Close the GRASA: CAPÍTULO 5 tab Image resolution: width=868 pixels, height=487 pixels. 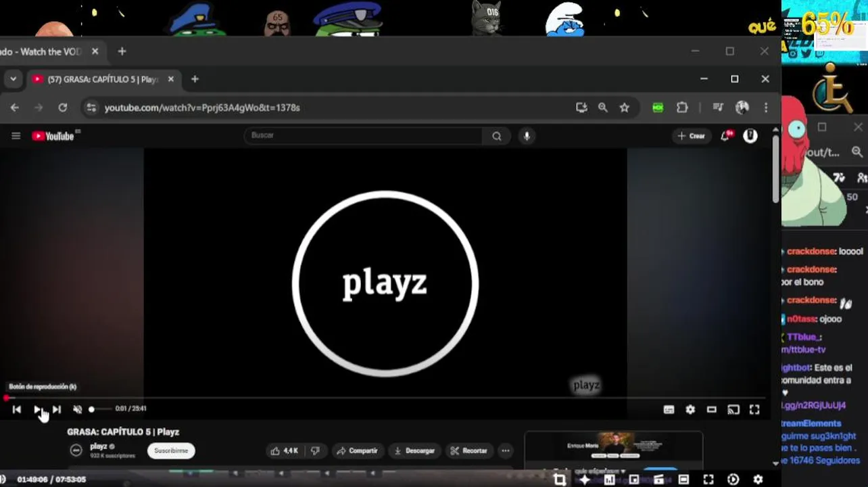(170, 79)
